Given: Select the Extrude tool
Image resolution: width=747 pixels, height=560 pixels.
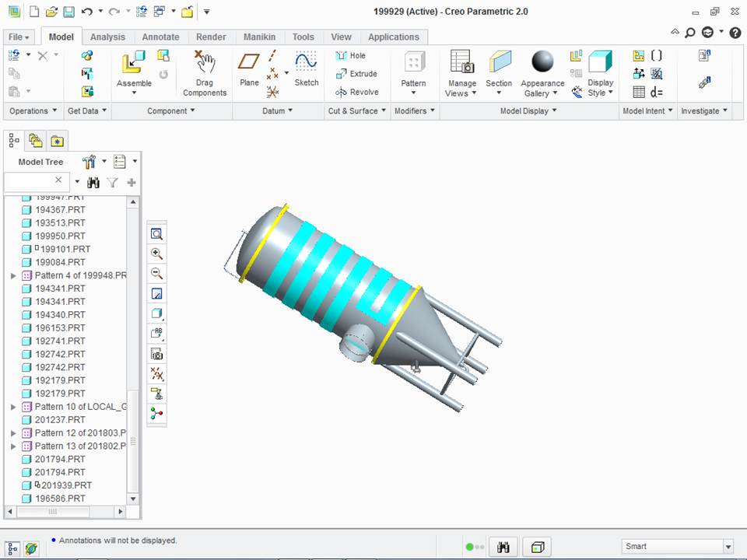Looking at the screenshot, I should tap(357, 74).
